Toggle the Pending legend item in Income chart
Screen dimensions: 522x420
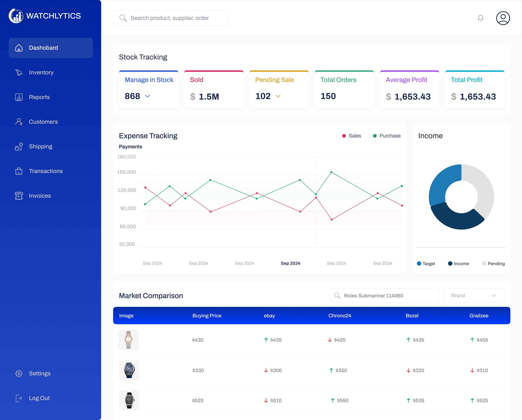pyautogui.click(x=493, y=263)
